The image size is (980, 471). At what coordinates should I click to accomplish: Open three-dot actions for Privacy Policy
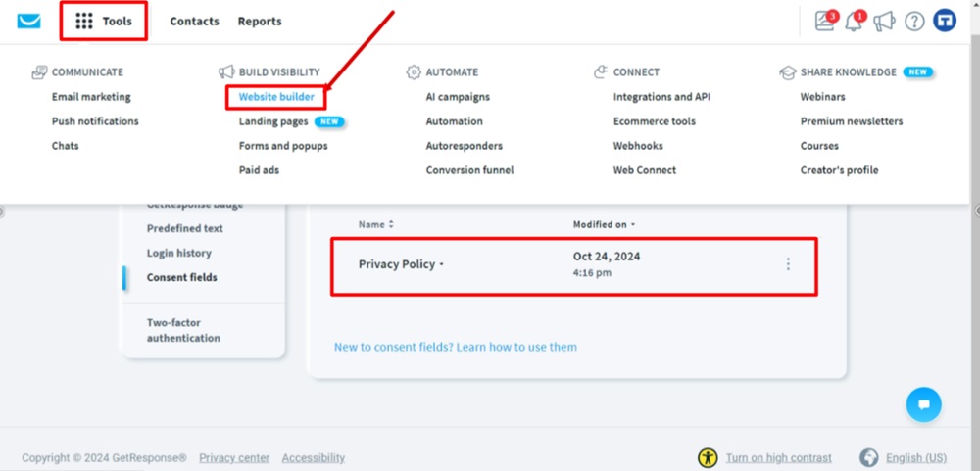click(x=788, y=264)
